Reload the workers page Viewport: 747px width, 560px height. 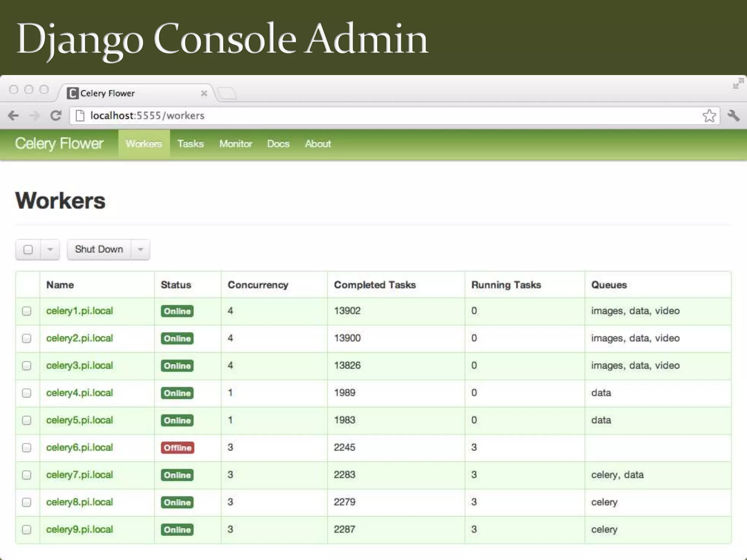click(x=56, y=116)
